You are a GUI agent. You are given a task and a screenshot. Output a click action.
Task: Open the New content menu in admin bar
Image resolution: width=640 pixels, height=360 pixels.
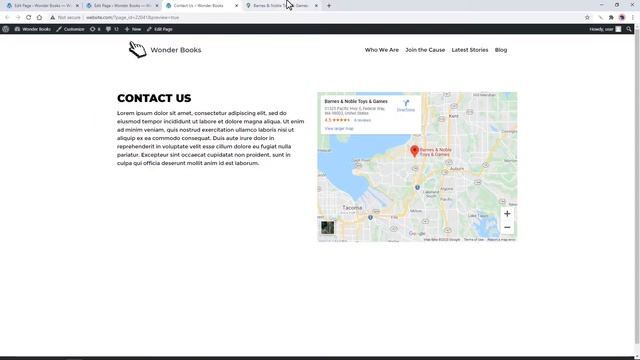[133, 29]
